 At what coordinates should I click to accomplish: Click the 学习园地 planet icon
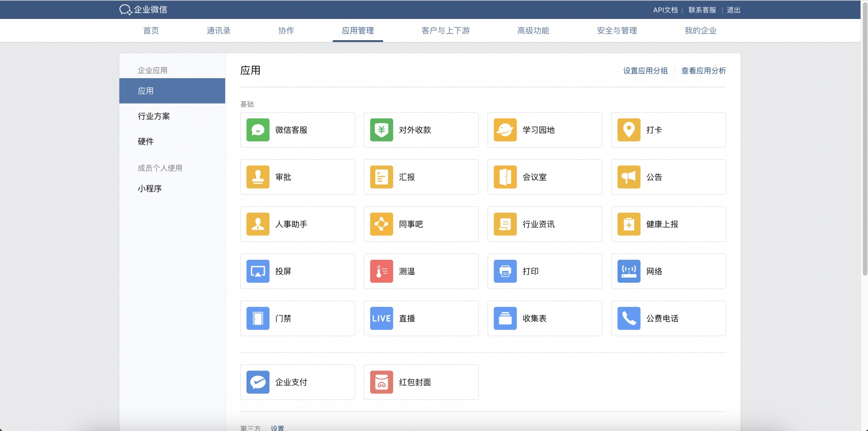(505, 130)
